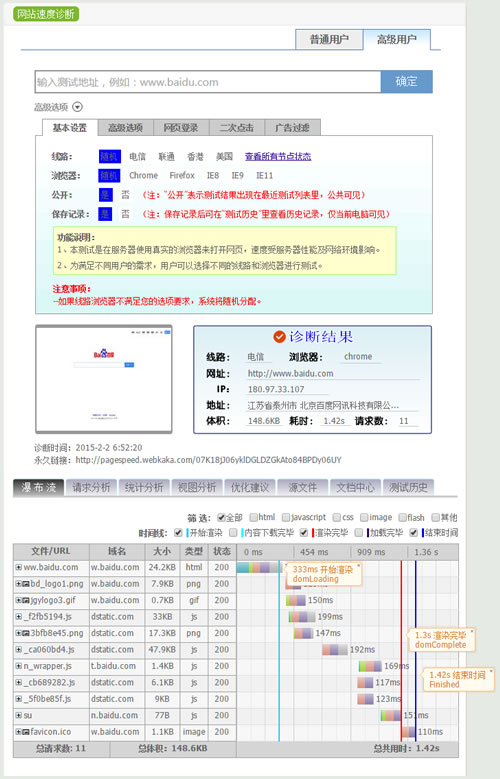Close the 333ms 开始渲染 domLoading tooltip

pos(359,565)
